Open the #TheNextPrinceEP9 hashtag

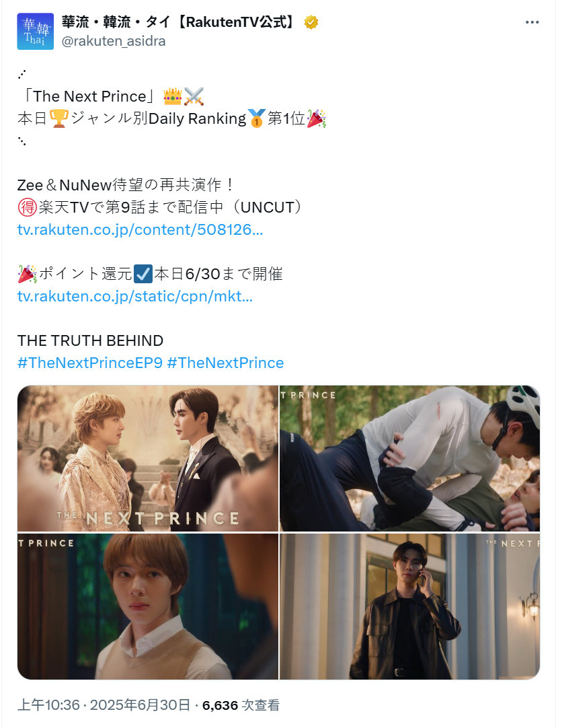coord(90,363)
